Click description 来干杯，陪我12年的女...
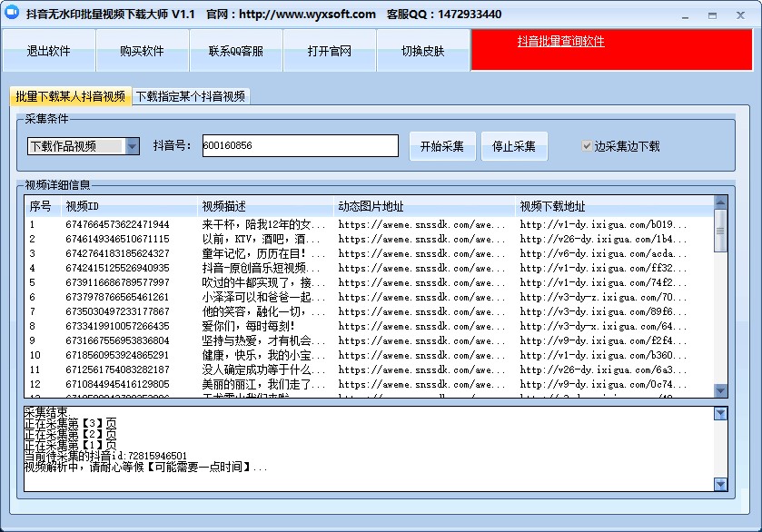The height and width of the screenshot is (532, 762). [263, 224]
